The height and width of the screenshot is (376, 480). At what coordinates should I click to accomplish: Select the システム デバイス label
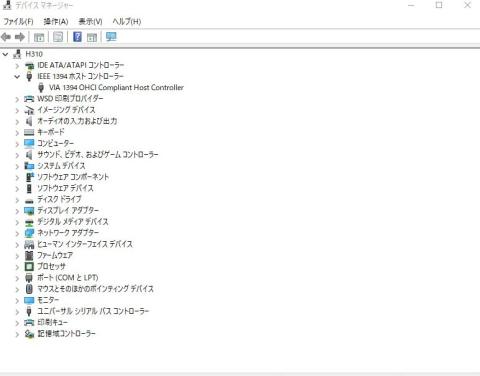coord(61,166)
